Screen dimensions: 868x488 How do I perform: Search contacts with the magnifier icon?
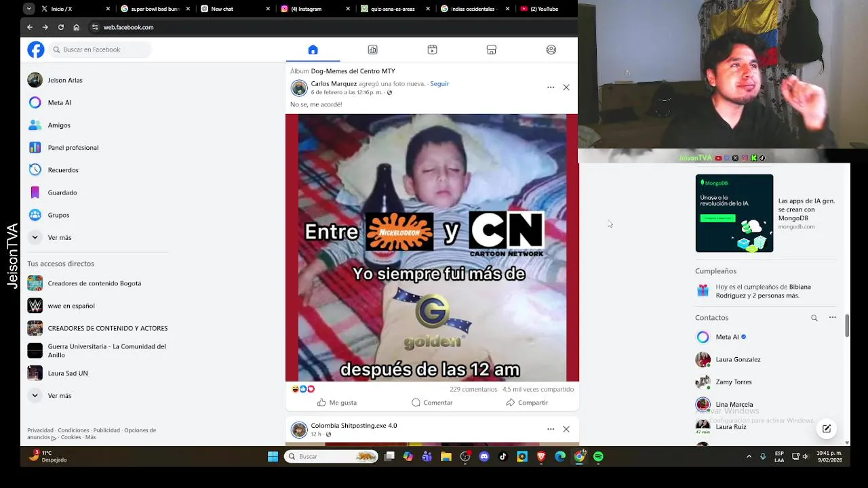click(814, 318)
